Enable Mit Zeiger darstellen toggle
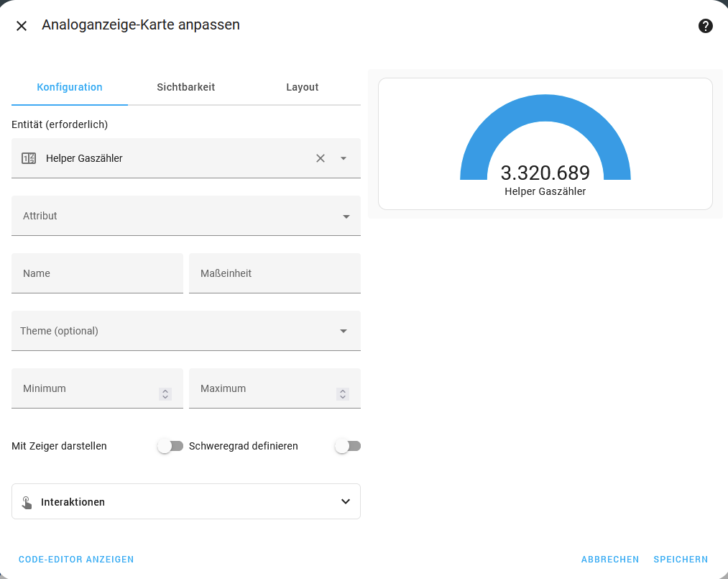This screenshot has height=579, width=728. click(170, 446)
